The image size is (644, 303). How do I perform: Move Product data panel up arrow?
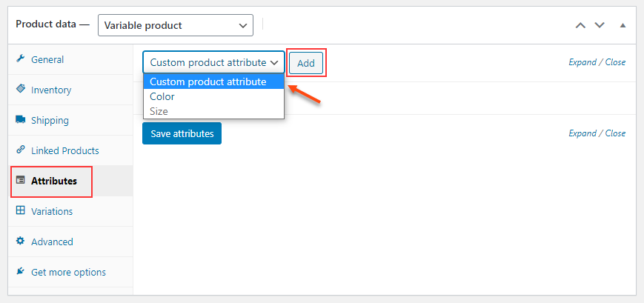[580, 25]
